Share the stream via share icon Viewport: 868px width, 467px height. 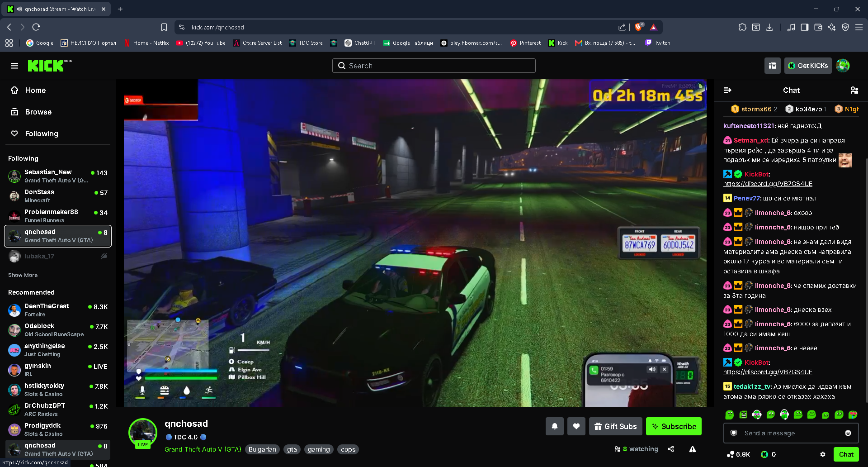(671, 449)
